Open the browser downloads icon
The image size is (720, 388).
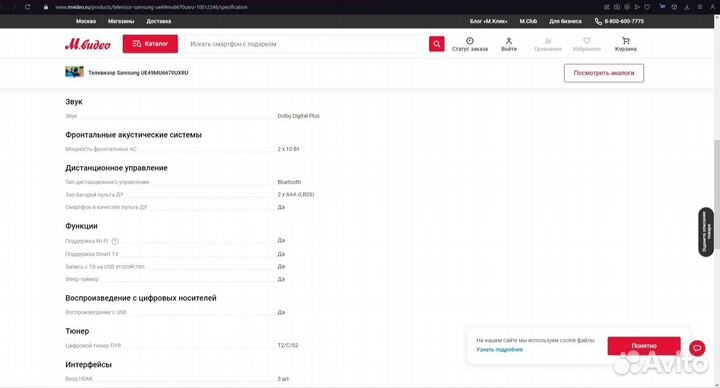687,7
